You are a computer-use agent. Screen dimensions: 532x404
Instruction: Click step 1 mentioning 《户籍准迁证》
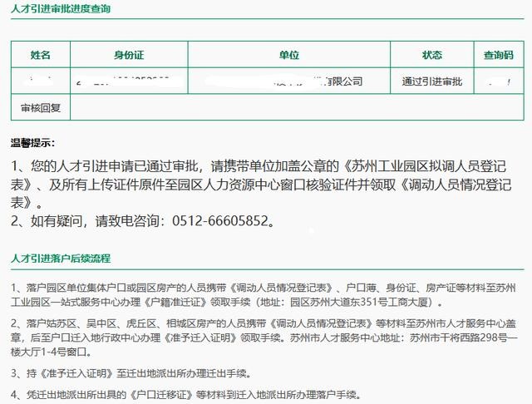266,294
